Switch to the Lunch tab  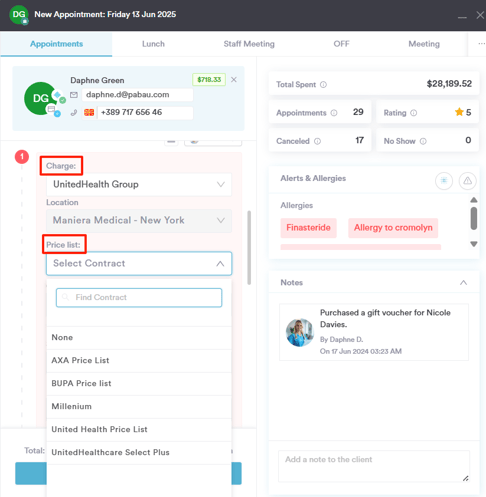pyautogui.click(x=153, y=44)
